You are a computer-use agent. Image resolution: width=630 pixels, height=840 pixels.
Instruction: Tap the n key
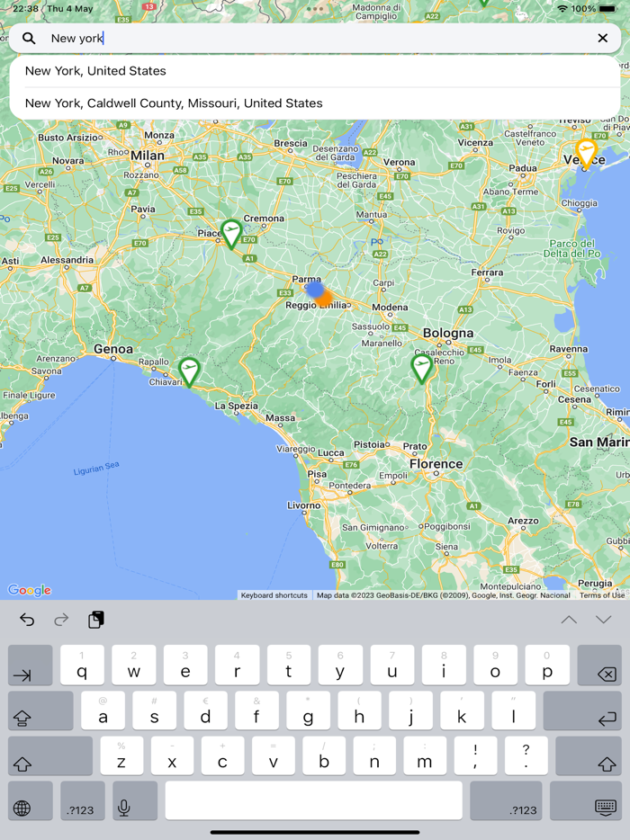[x=374, y=755]
